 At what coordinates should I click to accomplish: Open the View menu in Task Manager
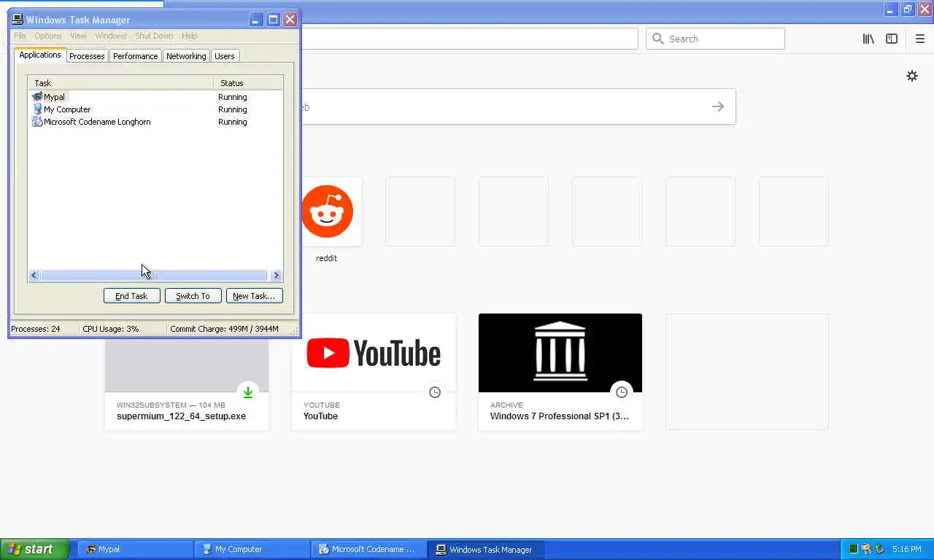coord(78,36)
